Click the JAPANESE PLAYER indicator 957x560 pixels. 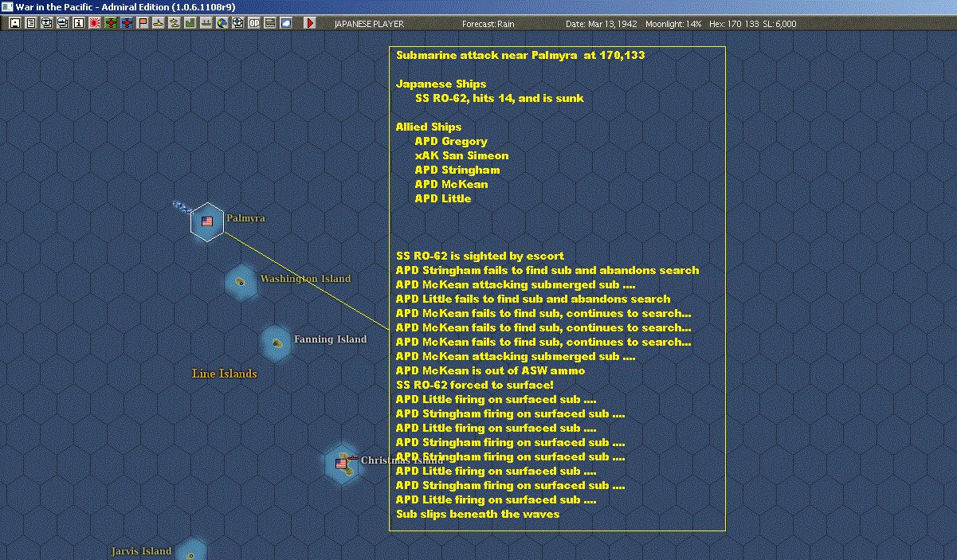click(369, 24)
